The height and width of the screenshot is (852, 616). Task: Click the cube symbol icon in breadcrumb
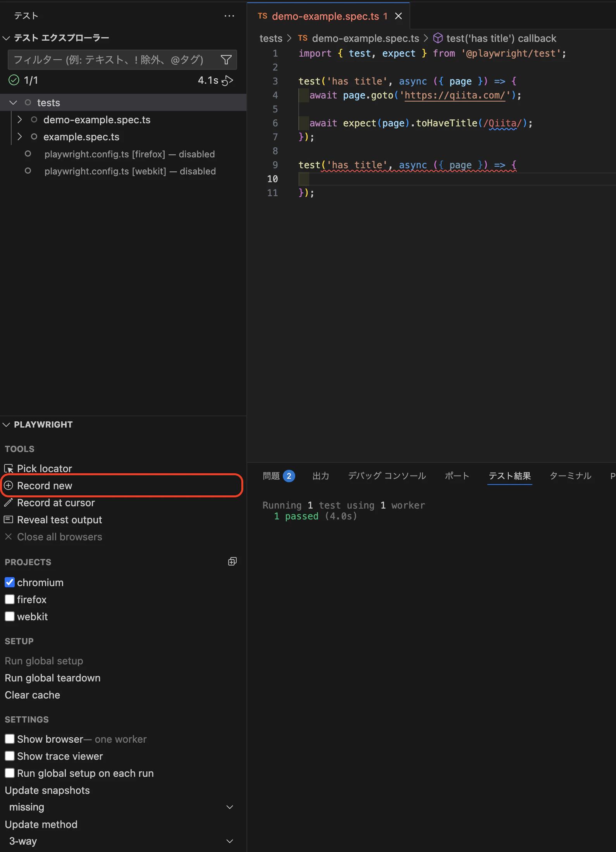click(438, 38)
